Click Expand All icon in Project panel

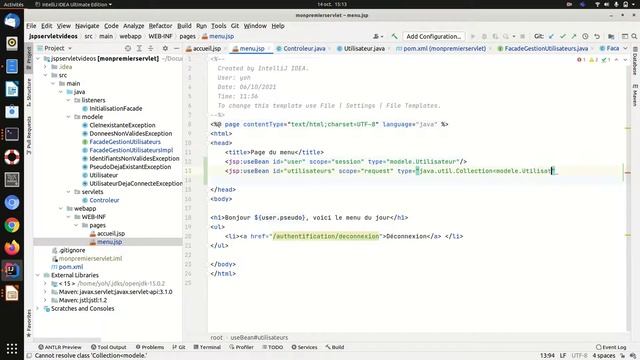tap(139, 48)
